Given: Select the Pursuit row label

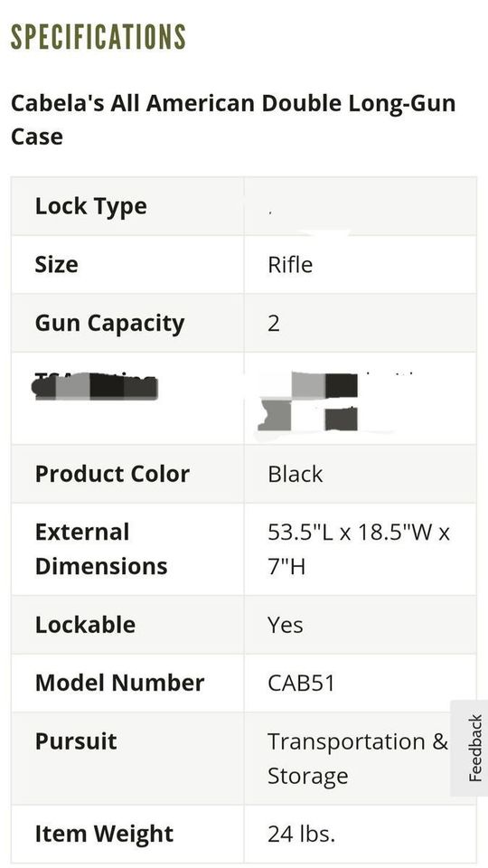Looking at the screenshot, I should pyautogui.click(x=76, y=741).
